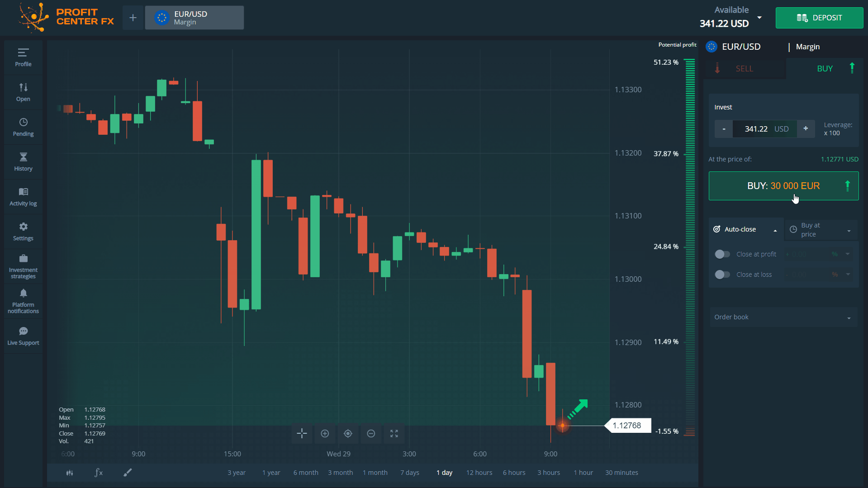
Task: Set chart range to 3 year
Action: click(237, 473)
